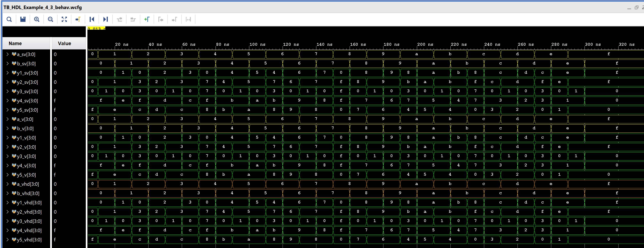The height and width of the screenshot is (248, 644).
Task: Save the waveform configuration
Action: coord(23,19)
